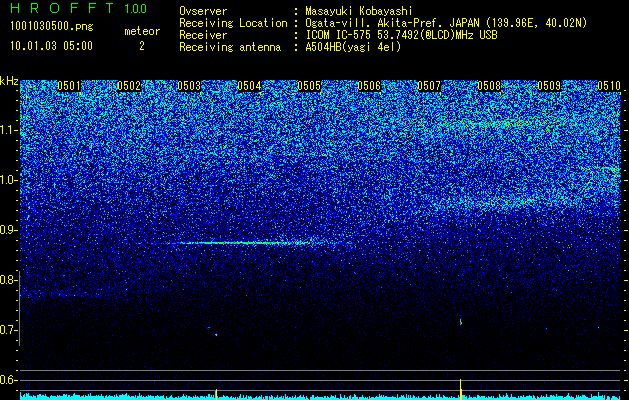
Task: Click the 0503 time marker
Action: tap(189, 86)
